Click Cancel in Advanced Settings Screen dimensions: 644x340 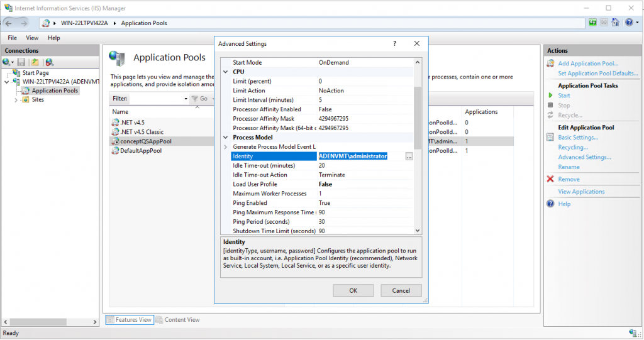click(401, 291)
